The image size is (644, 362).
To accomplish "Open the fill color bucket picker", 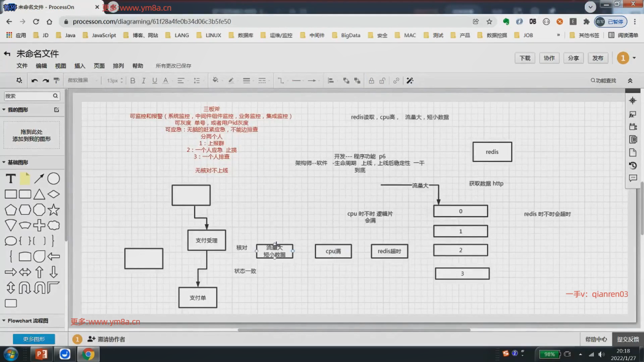I will coord(215,80).
